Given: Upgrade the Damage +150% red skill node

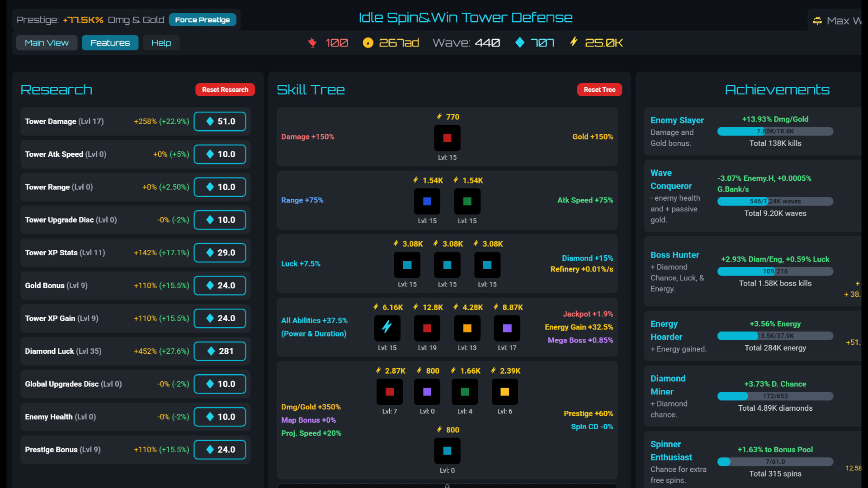Looking at the screenshot, I should [x=447, y=138].
